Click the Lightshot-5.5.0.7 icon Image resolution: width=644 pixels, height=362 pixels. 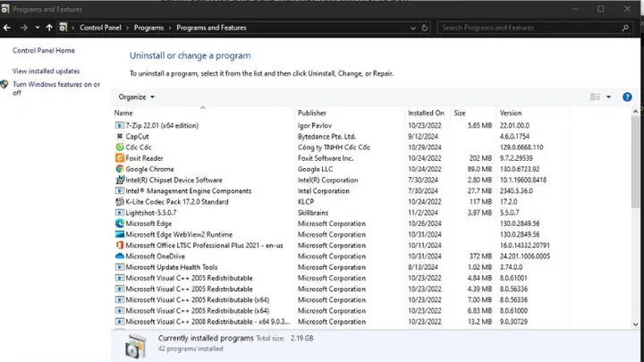(120, 213)
